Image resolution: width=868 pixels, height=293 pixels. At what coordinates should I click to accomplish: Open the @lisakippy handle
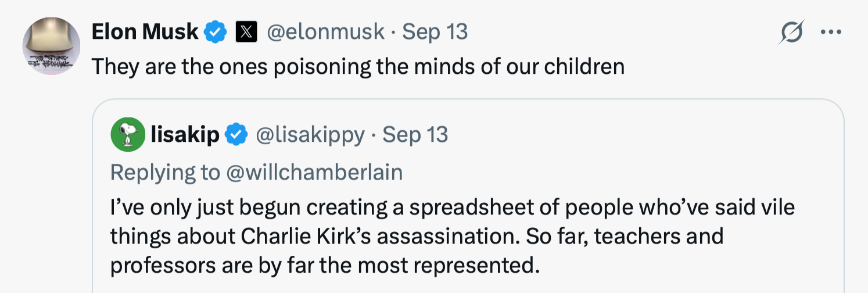310,135
